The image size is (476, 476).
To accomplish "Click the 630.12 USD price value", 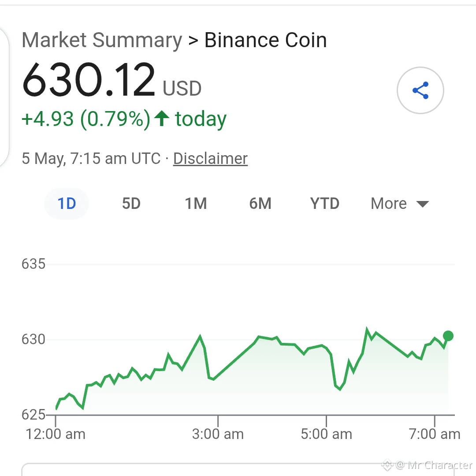I will [x=112, y=79].
